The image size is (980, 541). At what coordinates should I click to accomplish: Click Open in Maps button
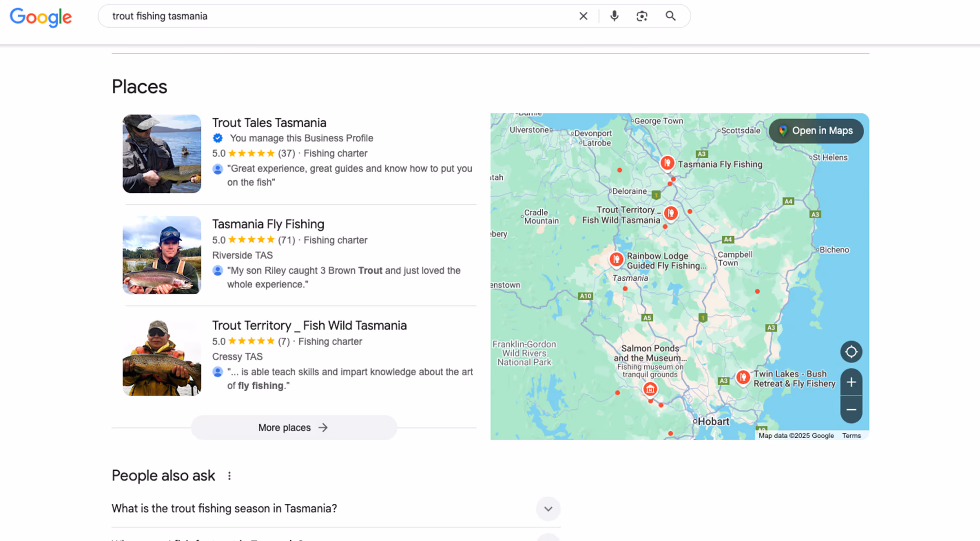816,131
